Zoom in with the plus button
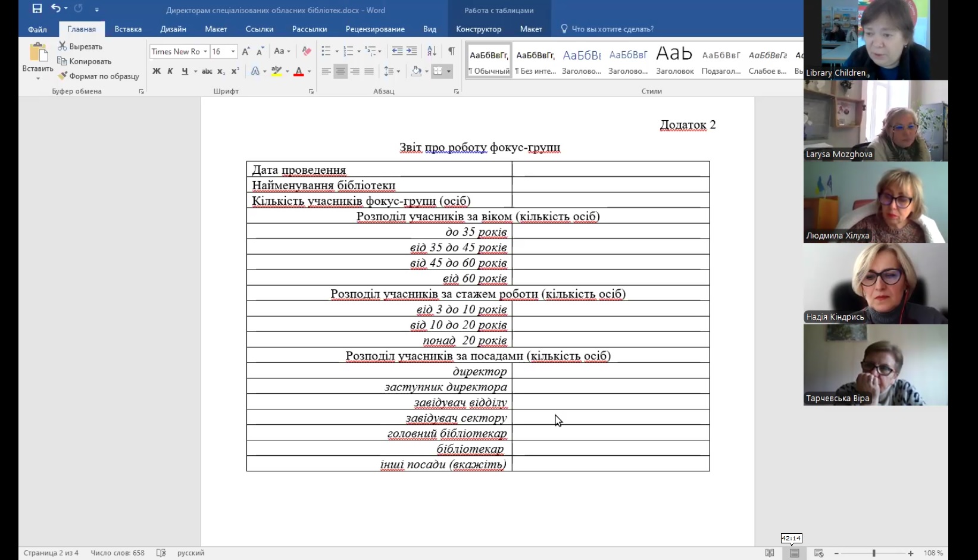This screenshot has width=978, height=560. coord(911,553)
